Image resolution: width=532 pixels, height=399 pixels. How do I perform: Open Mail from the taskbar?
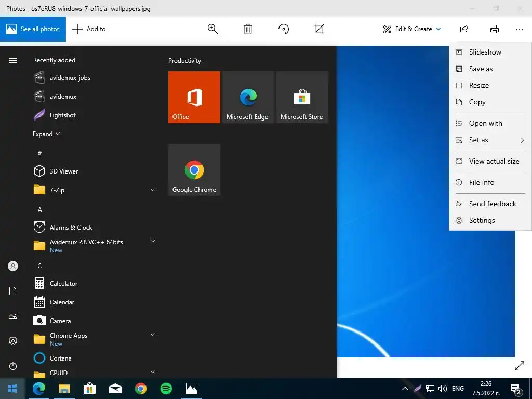pos(115,389)
